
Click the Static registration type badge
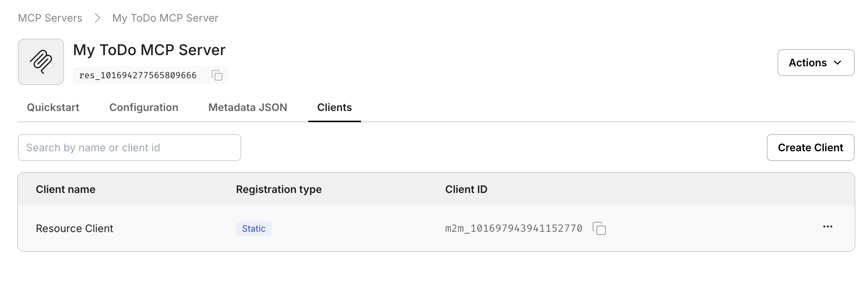coord(253,228)
